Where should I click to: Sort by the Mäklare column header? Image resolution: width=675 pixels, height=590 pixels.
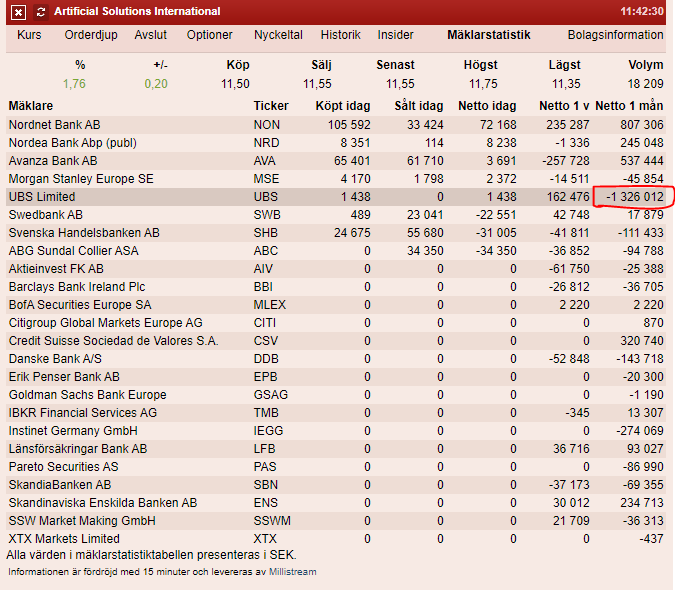click(31, 106)
